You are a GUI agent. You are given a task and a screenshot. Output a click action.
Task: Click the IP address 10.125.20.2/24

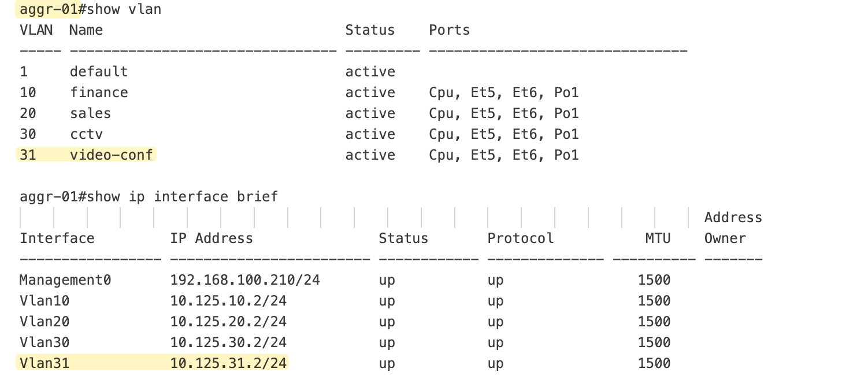[x=228, y=322]
